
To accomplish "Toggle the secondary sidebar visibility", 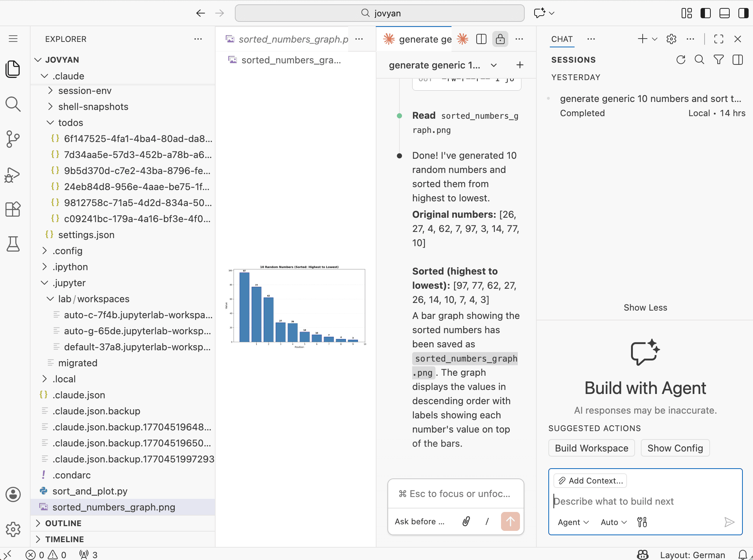I will [x=743, y=13].
